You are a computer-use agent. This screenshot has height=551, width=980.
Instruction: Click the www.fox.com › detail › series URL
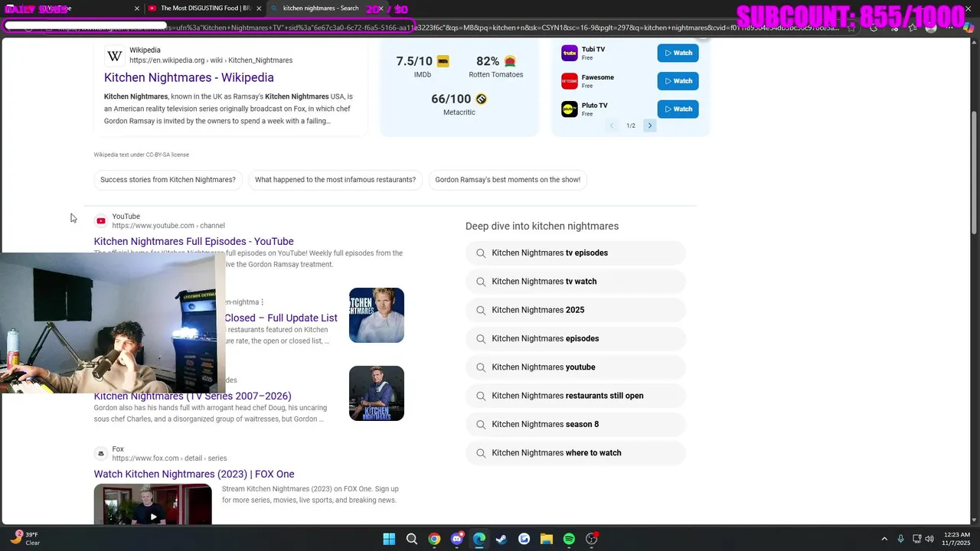169,458
